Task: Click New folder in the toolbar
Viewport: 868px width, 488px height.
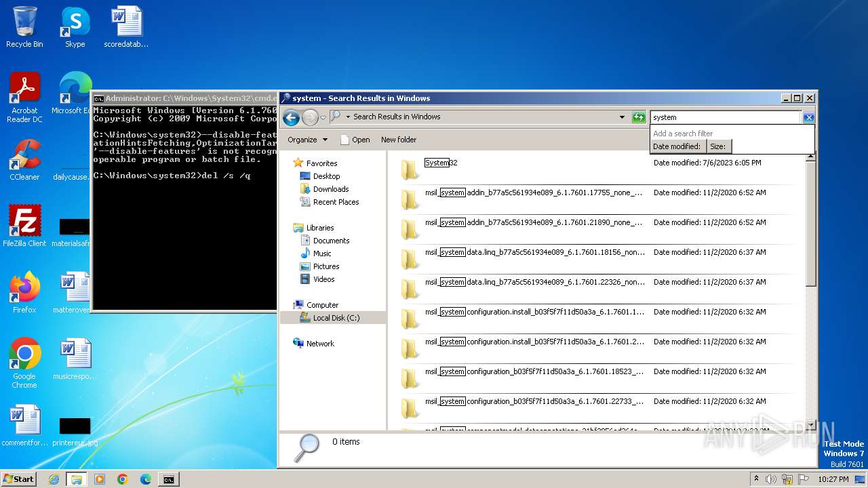Action: [399, 140]
